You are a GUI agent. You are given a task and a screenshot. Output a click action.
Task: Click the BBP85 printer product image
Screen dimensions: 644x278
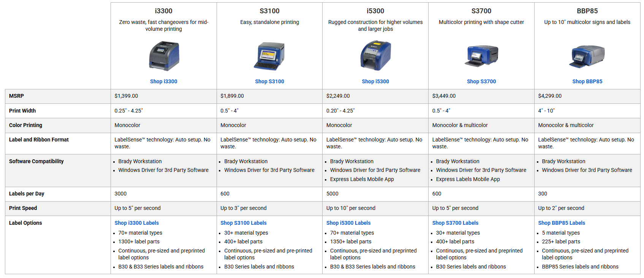(x=587, y=56)
